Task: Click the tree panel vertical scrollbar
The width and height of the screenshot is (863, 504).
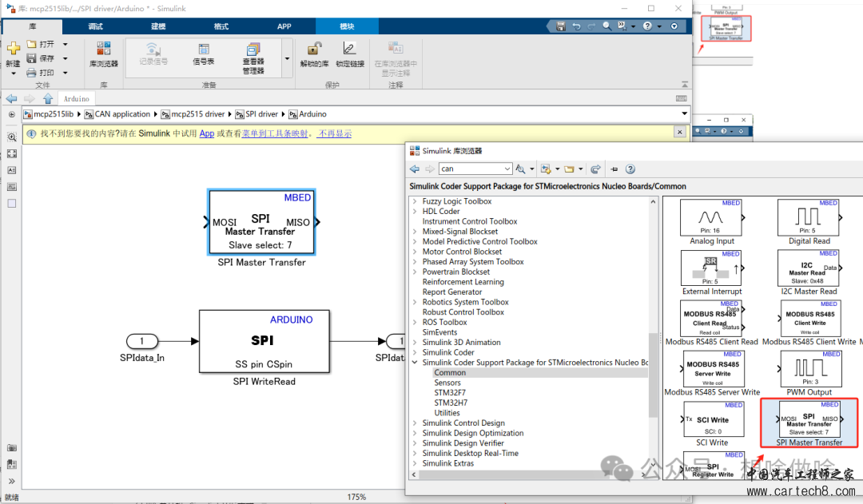Action: [x=654, y=375]
